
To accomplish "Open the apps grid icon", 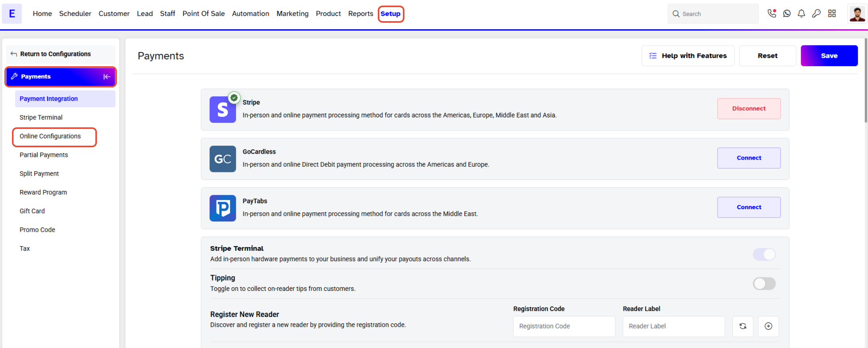I will tap(832, 14).
